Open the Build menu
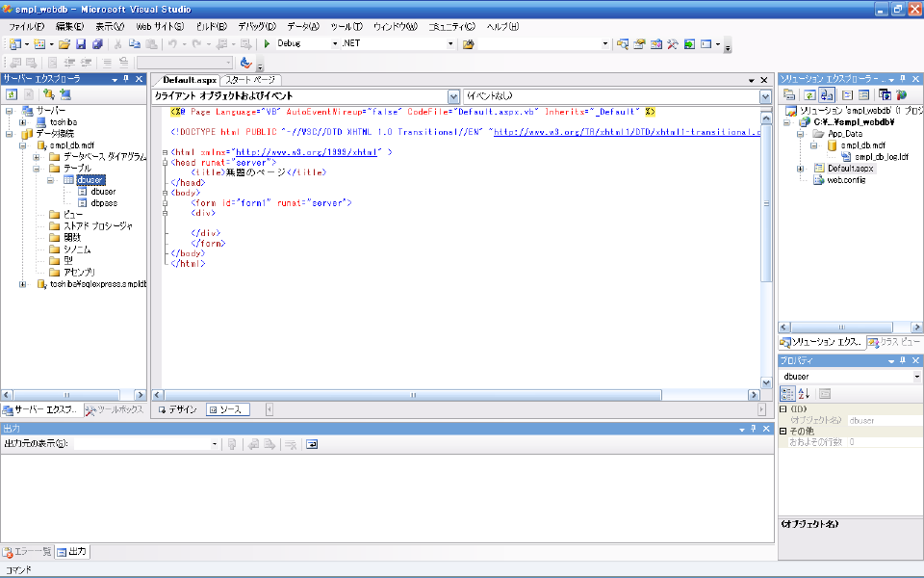 211,27
